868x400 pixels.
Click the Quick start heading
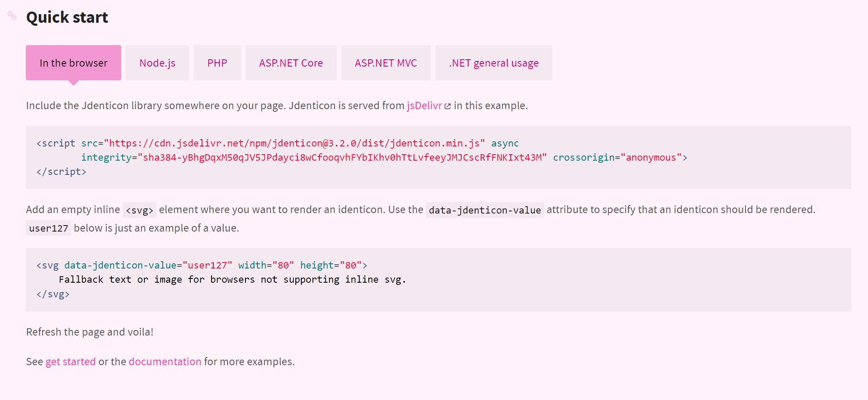point(67,17)
